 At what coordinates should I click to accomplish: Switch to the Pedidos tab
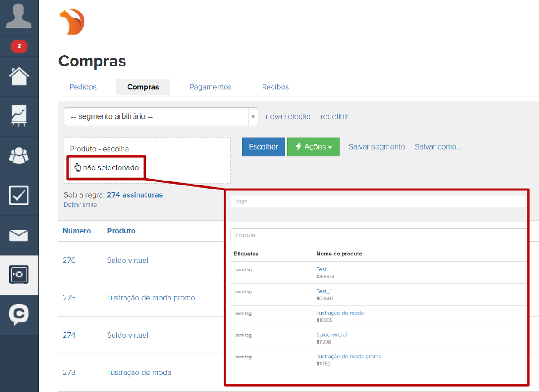coord(83,87)
